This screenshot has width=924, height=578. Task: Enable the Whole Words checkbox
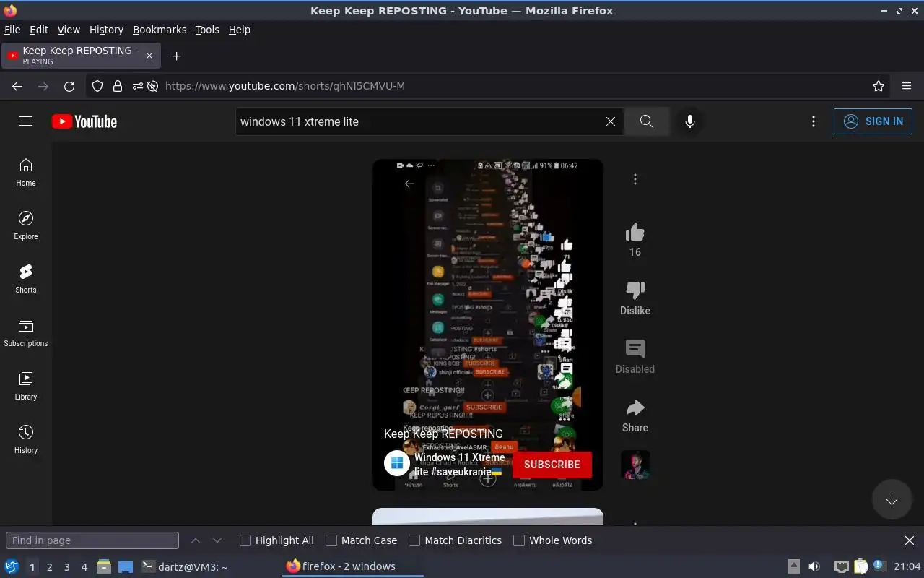[x=519, y=540]
